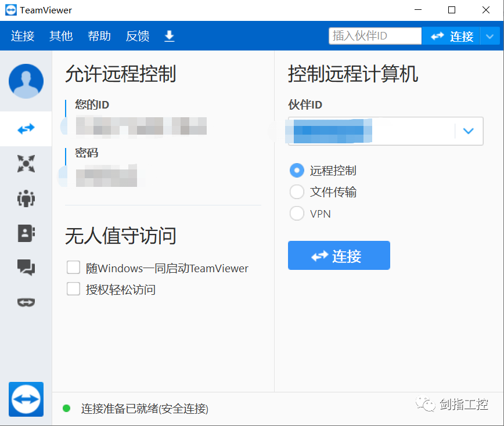Viewport: 504px width, 426px height.
Task: Select the 文件传输 radio option
Action: tap(297, 192)
